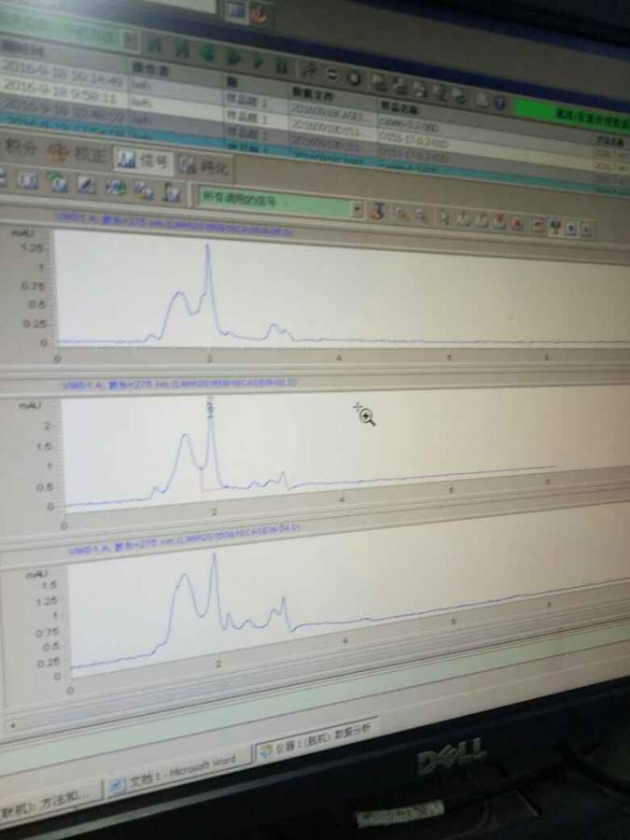Open the 积分 (Integration) tab
The image size is (630, 840).
click(19, 148)
